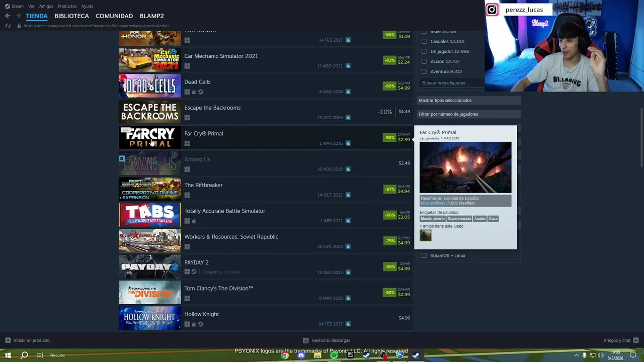Open Workers & Resources: Soviet Republic listing
Viewport: 644px width, 362px height.
pyautogui.click(x=265, y=241)
